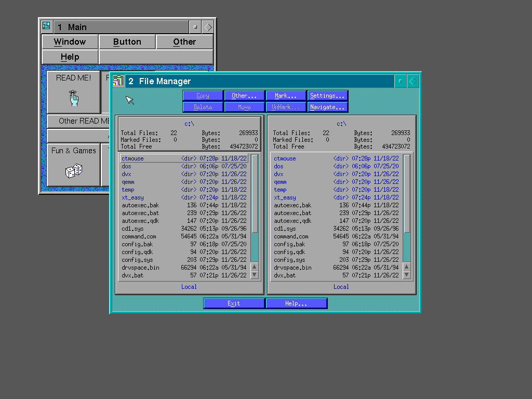The image size is (532, 399).
Task: Click the Main window title bar
Action: (121, 27)
